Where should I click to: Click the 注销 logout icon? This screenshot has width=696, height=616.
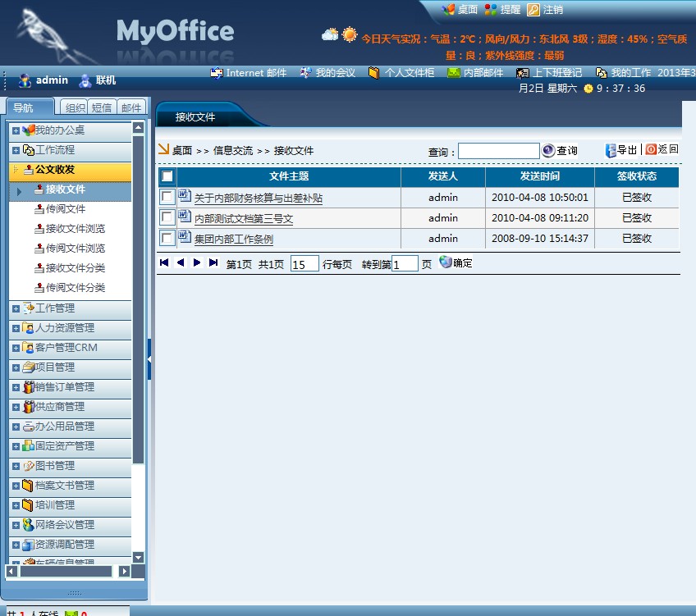(x=533, y=10)
